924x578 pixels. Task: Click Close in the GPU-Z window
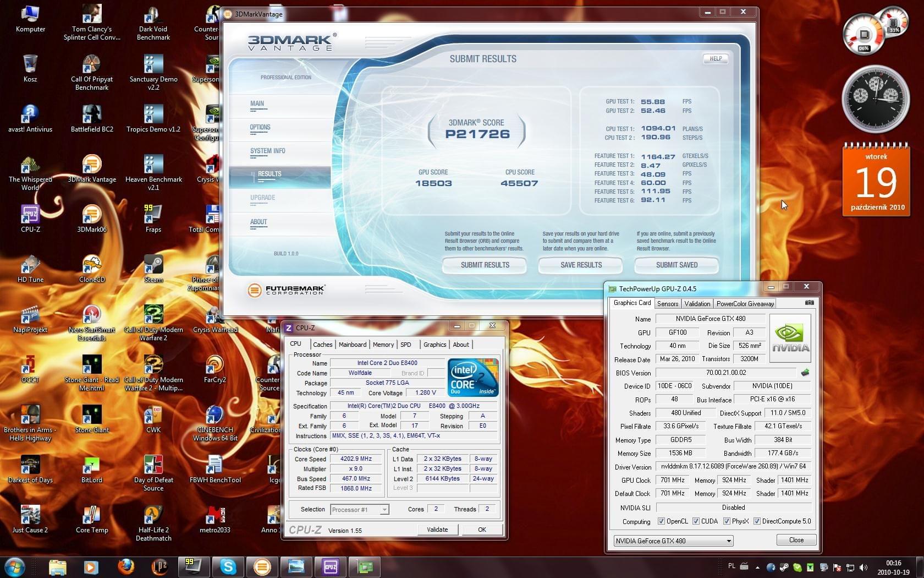pos(796,540)
